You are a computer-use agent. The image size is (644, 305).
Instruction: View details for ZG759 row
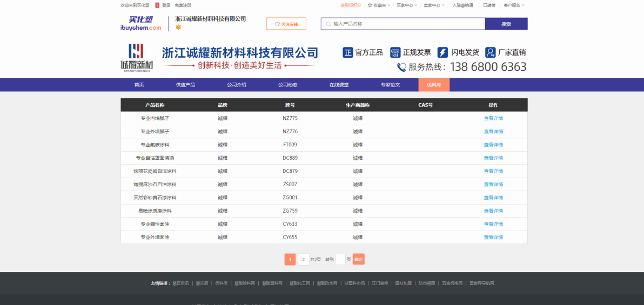click(493, 211)
